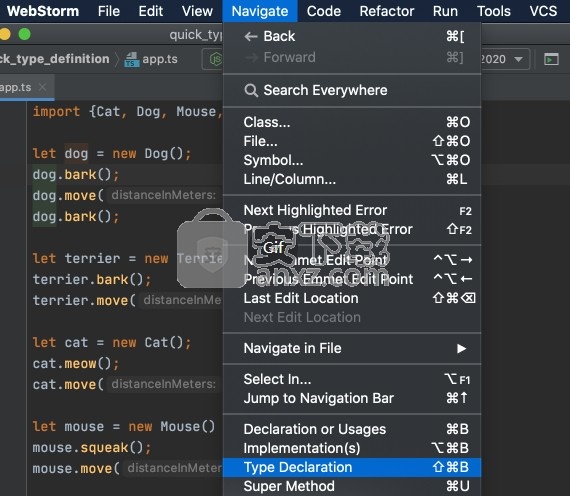Open the Code menu
The height and width of the screenshot is (499, 570).
pyautogui.click(x=324, y=11)
